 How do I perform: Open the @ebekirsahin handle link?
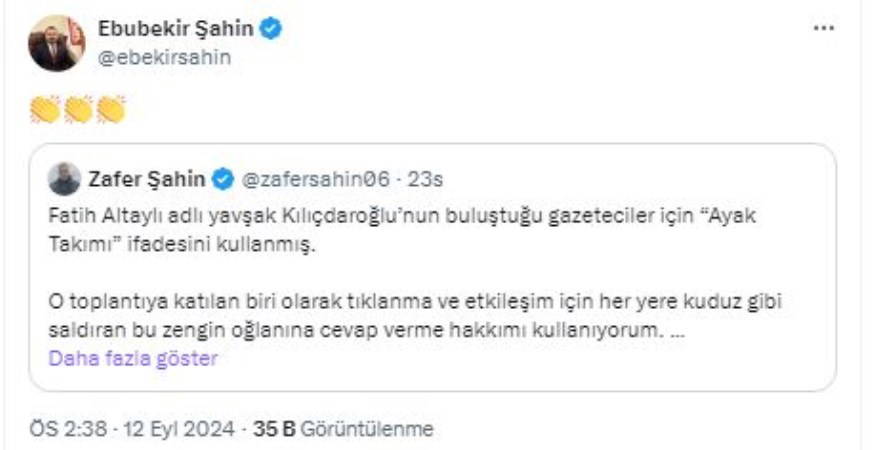(164, 57)
